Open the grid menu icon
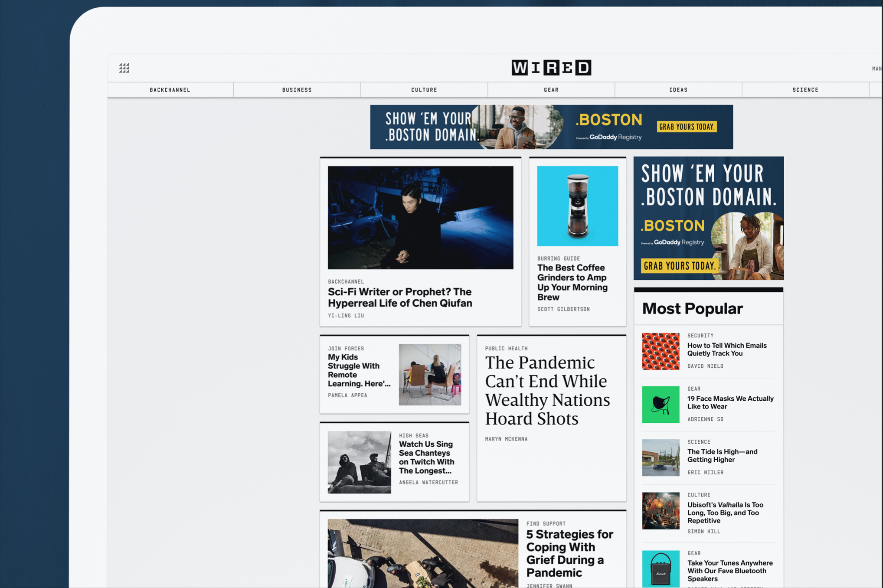Screen dimensions: 883x588 pos(124,68)
